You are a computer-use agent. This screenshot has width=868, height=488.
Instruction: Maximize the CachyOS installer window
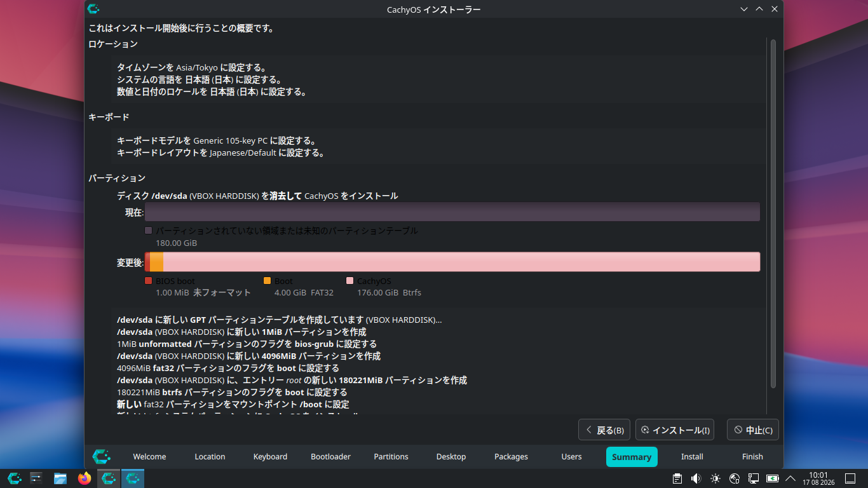point(759,9)
